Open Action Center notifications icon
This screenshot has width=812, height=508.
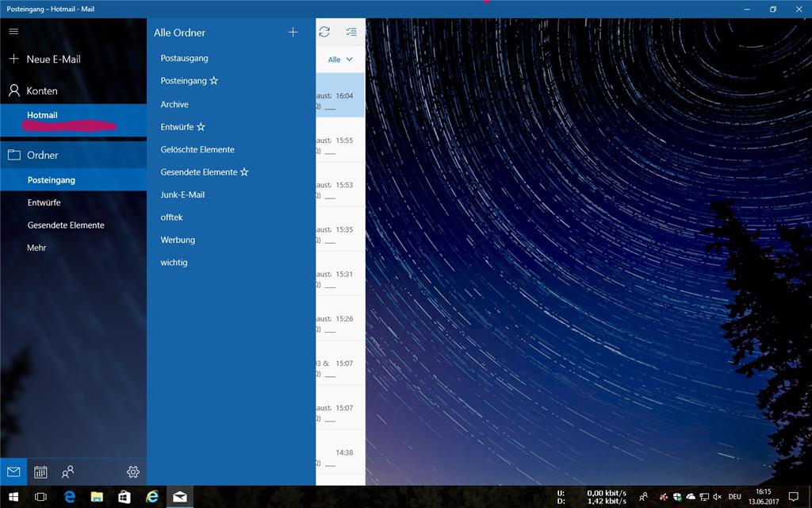pyautogui.click(x=793, y=497)
